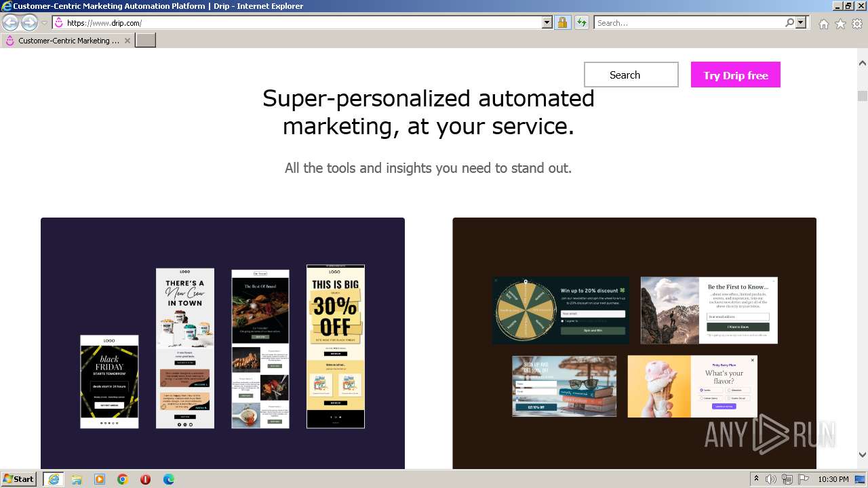Image resolution: width=868 pixels, height=488 pixels.
Task: Open the recent pages dropdown arrow
Action: [x=44, y=23]
